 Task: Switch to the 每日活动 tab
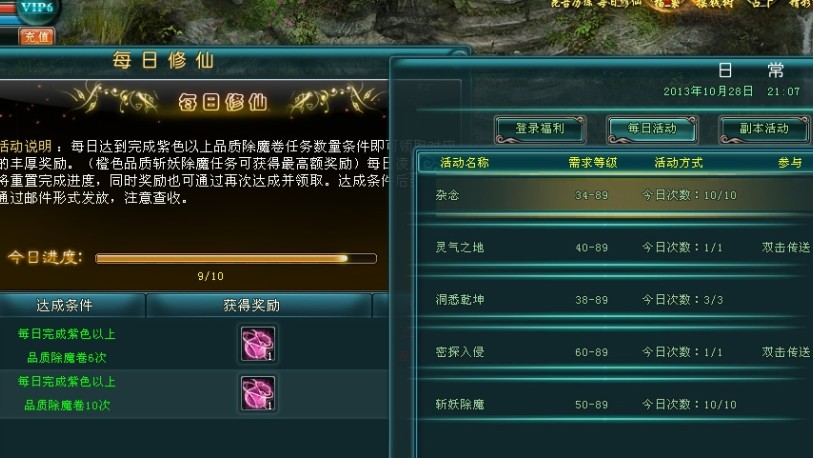point(652,129)
